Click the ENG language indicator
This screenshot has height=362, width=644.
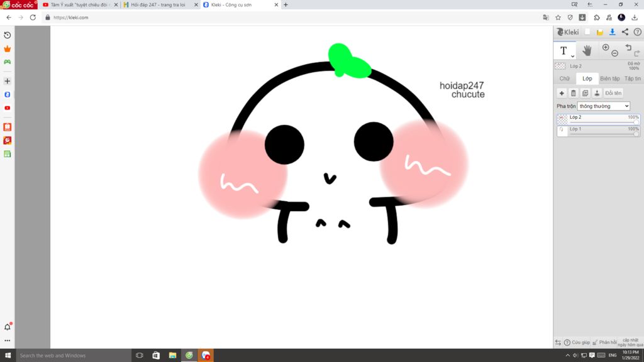[613, 356]
